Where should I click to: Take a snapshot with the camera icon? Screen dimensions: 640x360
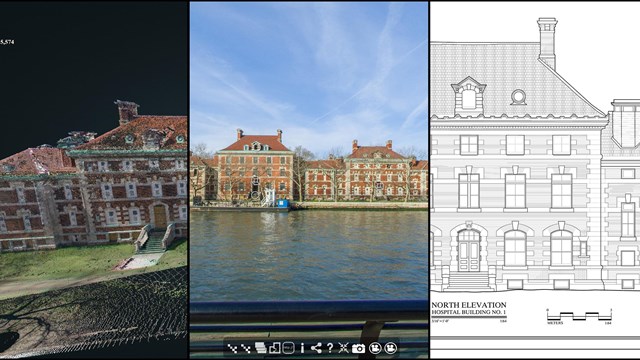click(358, 348)
